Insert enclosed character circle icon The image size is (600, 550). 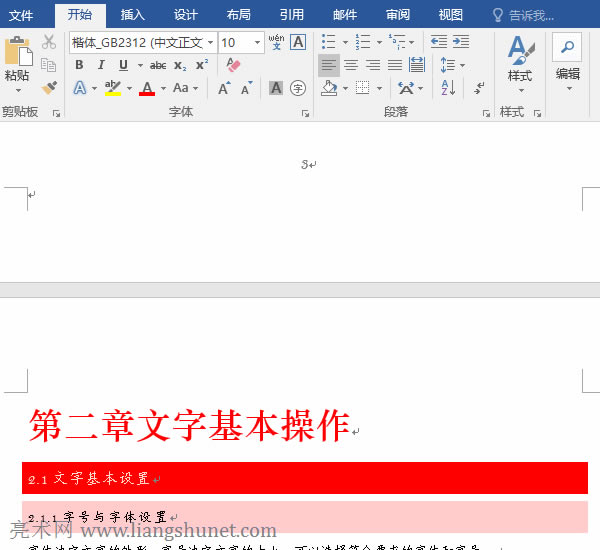[298, 88]
